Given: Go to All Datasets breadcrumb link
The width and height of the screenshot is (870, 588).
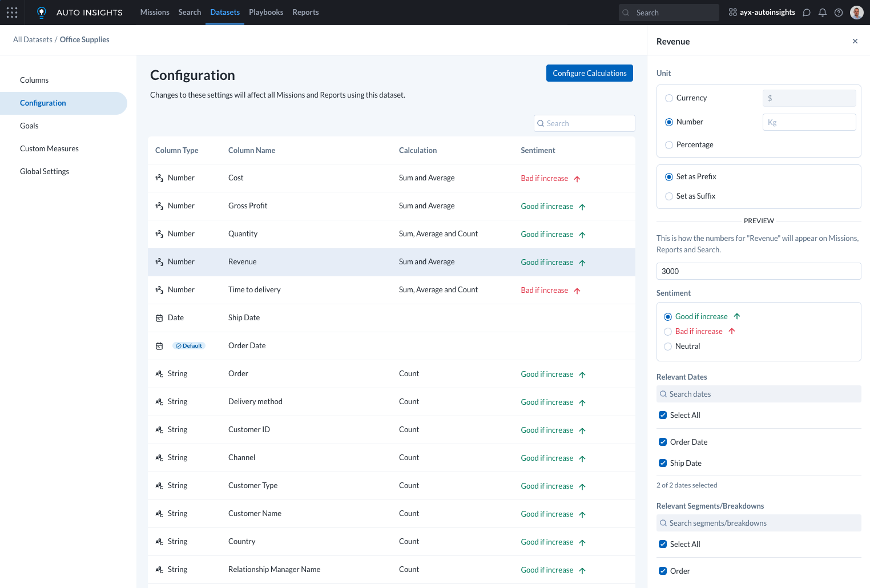Looking at the screenshot, I should (x=33, y=39).
